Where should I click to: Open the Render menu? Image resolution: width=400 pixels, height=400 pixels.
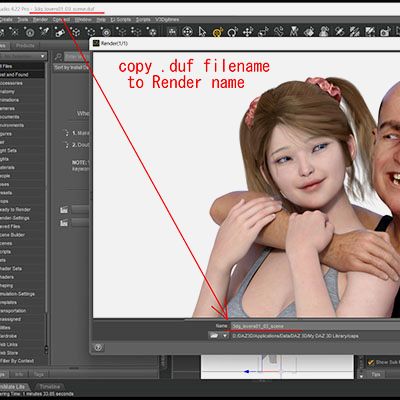[40, 20]
